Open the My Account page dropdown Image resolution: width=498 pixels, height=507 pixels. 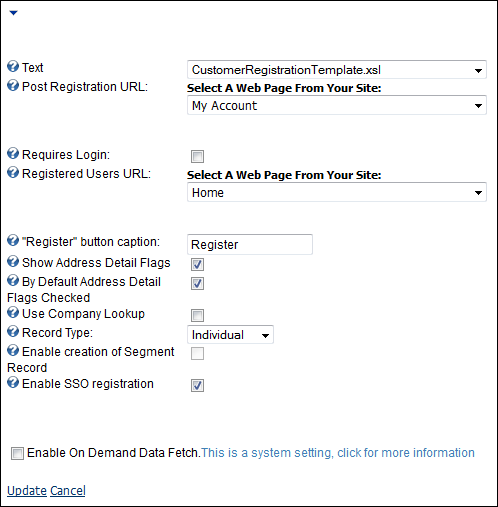[x=337, y=105]
